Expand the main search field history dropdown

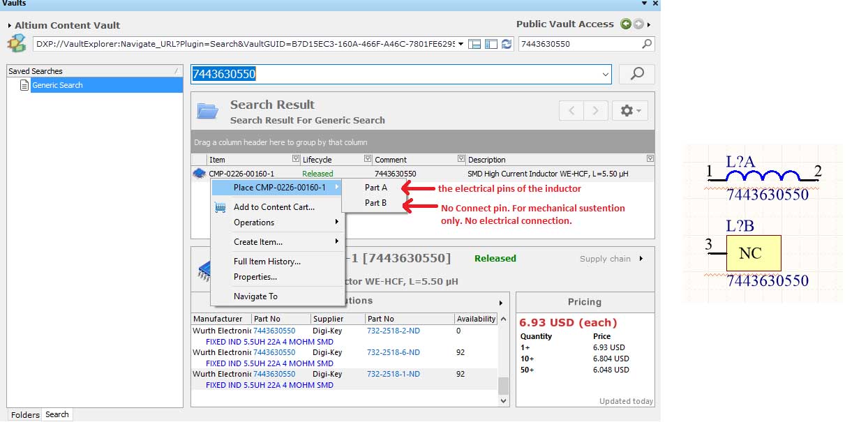click(605, 74)
